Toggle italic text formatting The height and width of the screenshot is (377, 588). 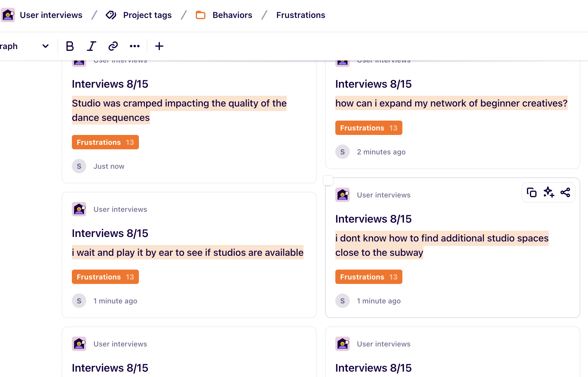[x=91, y=46]
